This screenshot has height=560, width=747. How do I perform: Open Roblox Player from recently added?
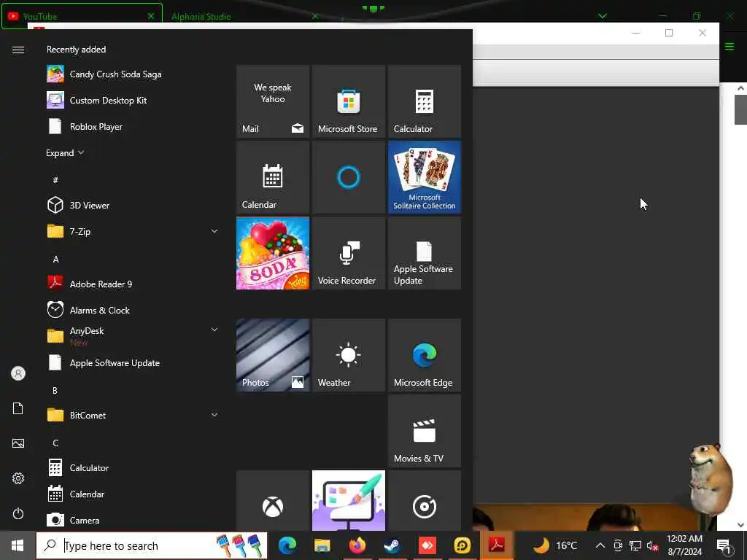click(x=133, y=127)
